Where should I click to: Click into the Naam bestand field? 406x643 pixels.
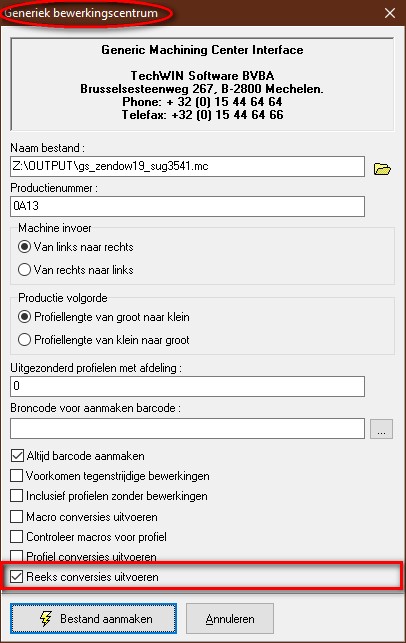point(187,166)
